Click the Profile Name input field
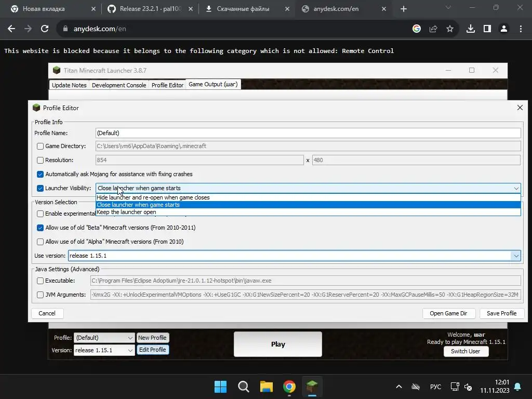The width and height of the screenshot is (532, 399). click(x=308, y=133)
